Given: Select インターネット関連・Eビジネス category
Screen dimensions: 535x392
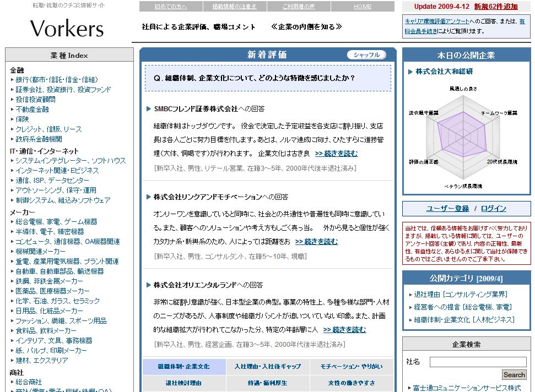Looking at the screenshot, I should click(57, 171).
